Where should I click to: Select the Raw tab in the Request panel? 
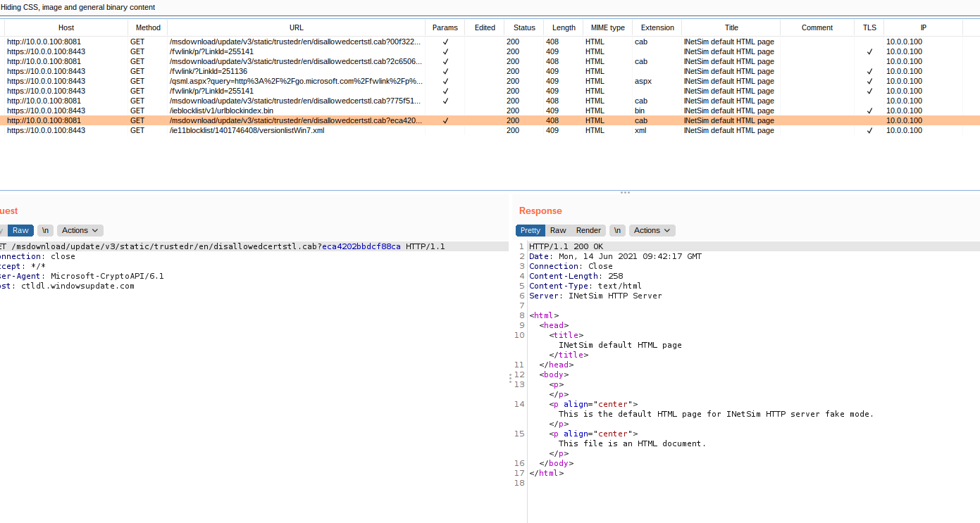pos(20,230)
